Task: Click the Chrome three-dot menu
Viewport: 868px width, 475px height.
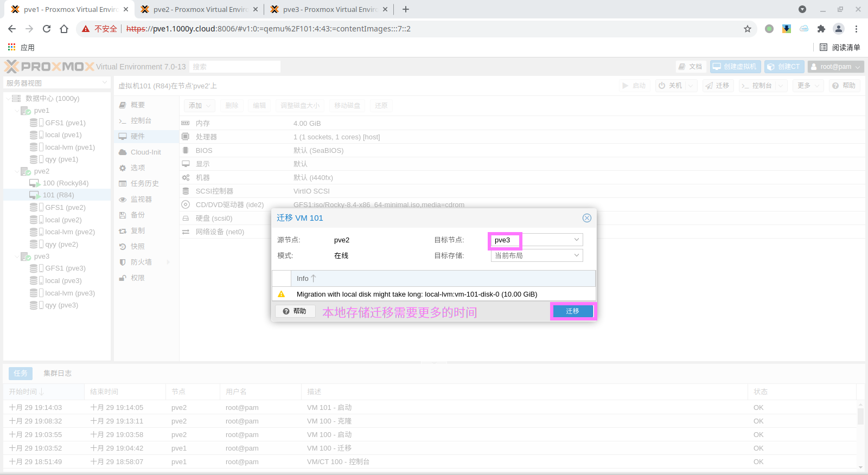Action: click(x=856, y=29)
